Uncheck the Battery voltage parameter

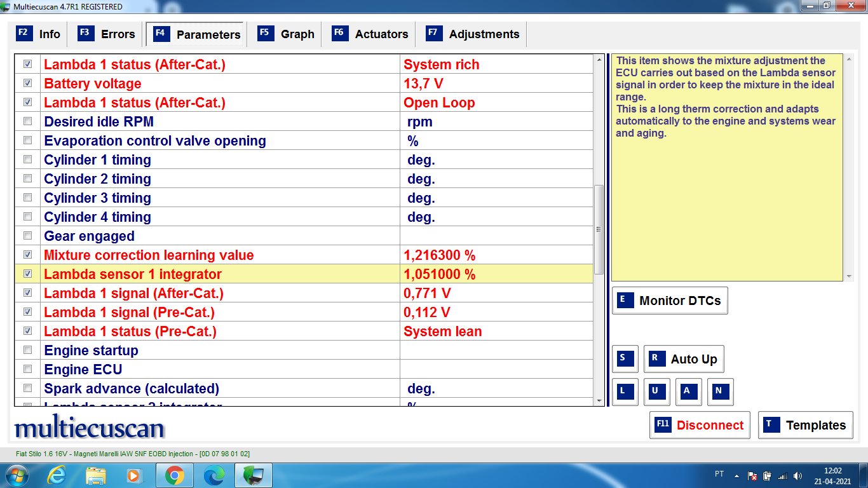point(27,83)
